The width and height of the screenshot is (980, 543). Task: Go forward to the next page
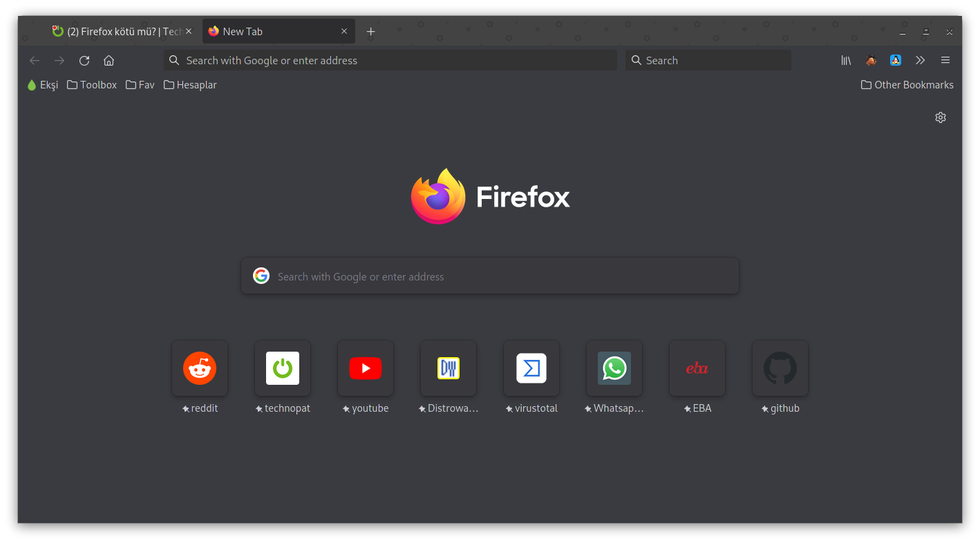pyautogui.click(x=59, y=61)
